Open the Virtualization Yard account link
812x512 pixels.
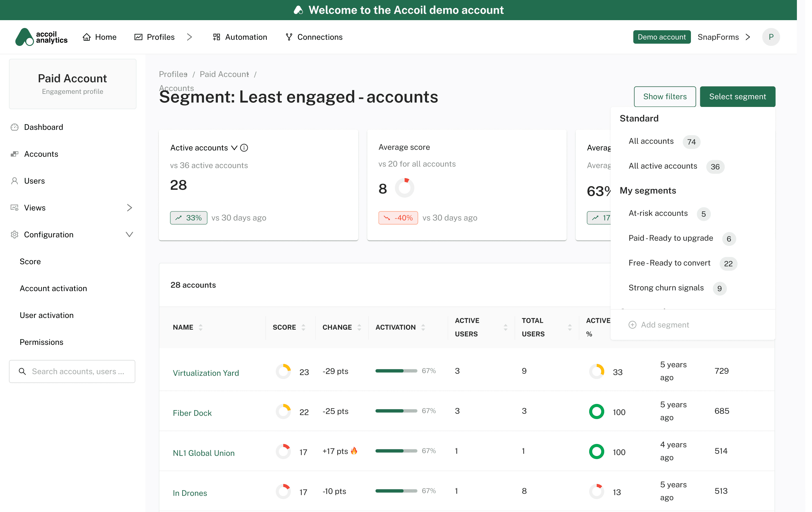[206, 373]
